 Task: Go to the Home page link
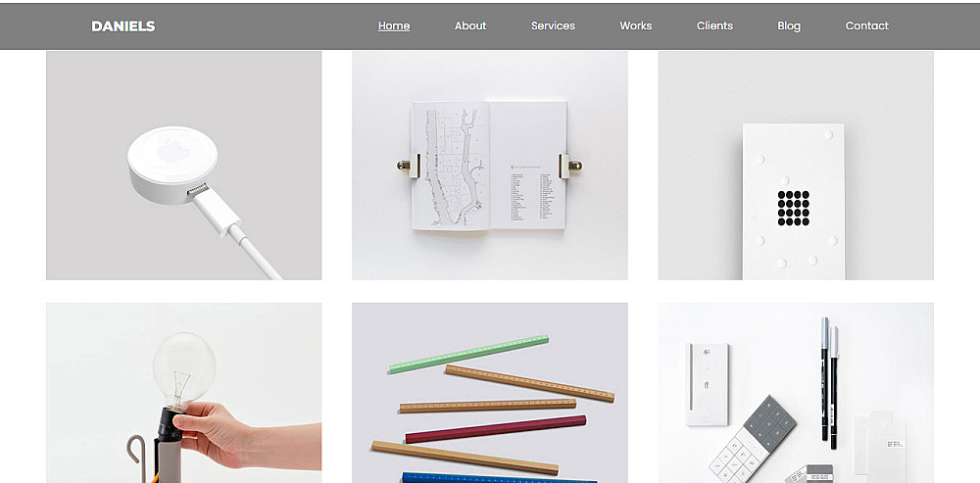pyautogui.click(x=394, y=25)
